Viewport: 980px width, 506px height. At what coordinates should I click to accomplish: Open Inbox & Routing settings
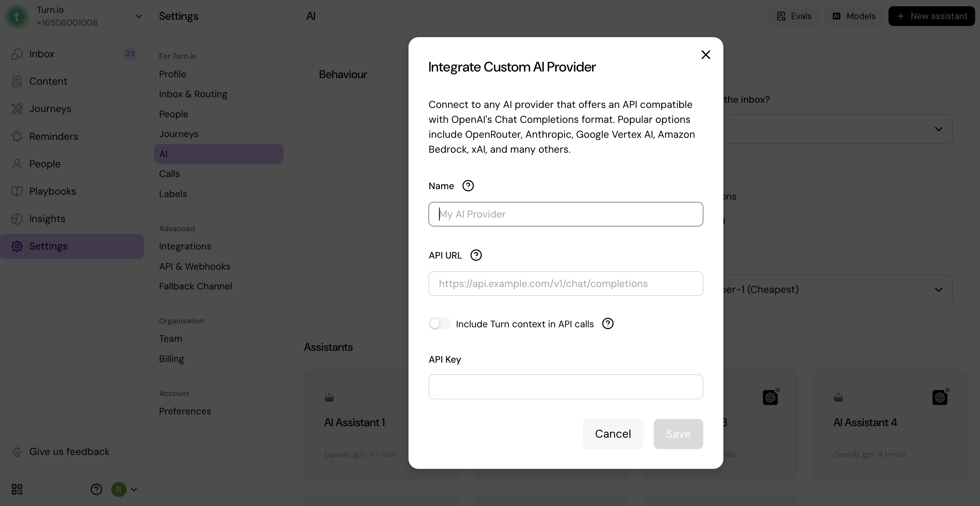(193, 94)
